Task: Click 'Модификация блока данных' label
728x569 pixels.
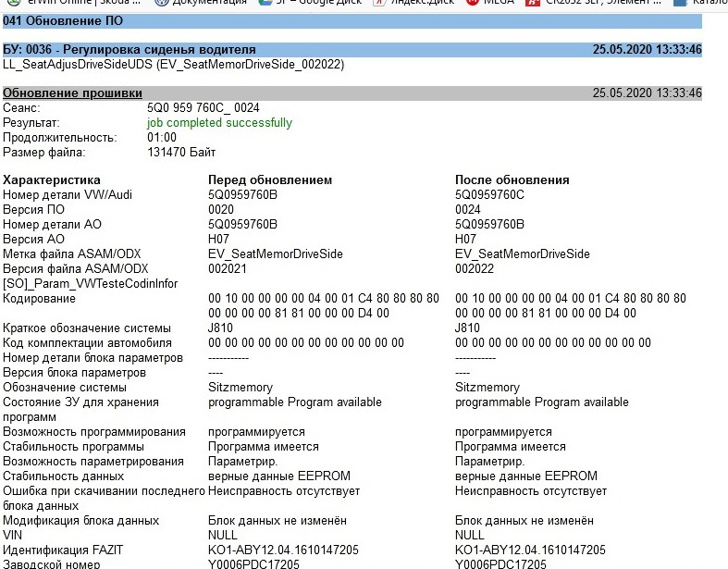Action: (81, 521)
